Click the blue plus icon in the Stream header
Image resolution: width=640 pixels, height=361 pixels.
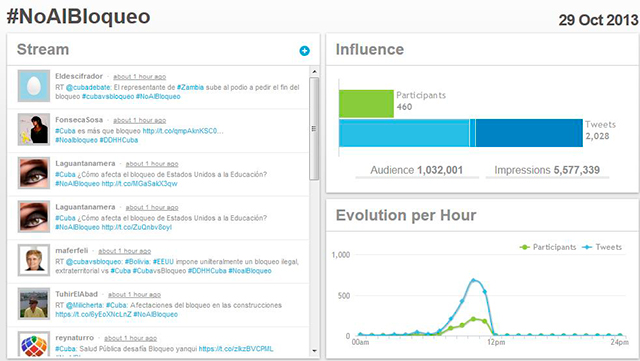pos(304,51)
